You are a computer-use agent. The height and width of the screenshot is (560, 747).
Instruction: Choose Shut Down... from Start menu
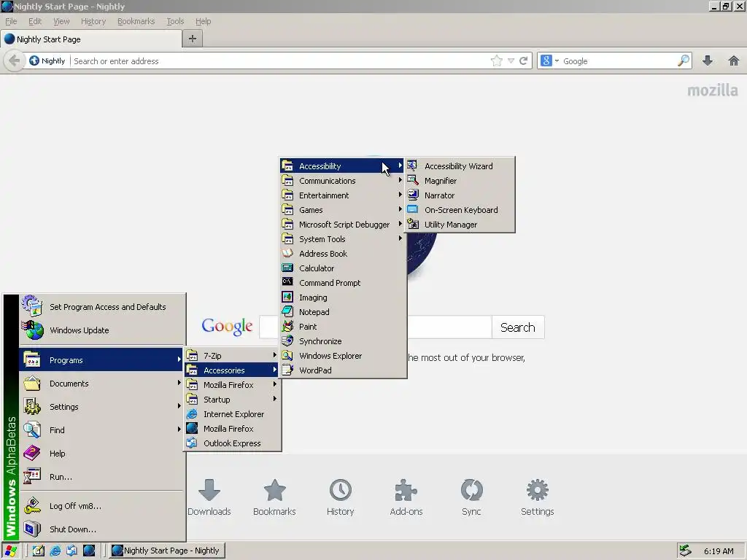[102, 529]
